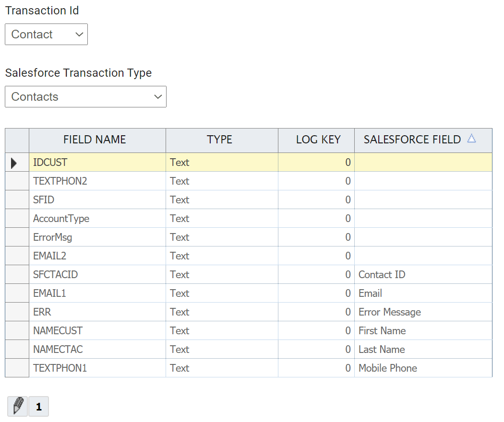Click the pencil edit icon below grid
The width and height of the screenshot is (504, 422).
coord(18,407)
